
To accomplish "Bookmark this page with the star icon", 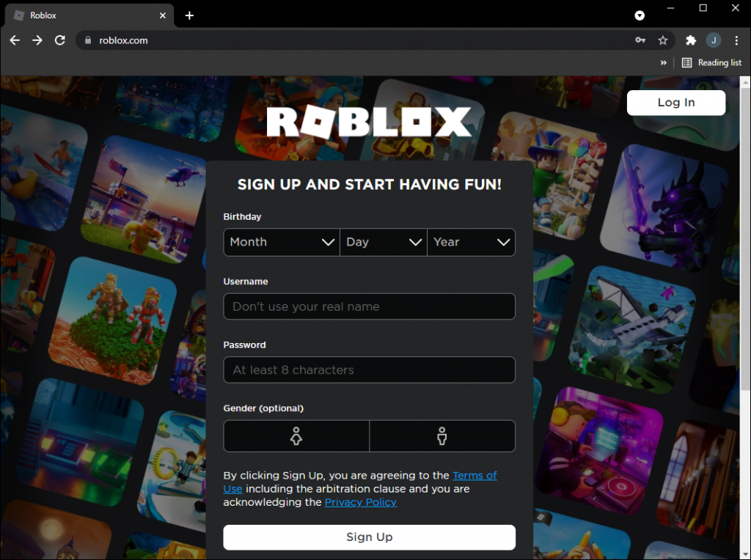I will 663,40.
